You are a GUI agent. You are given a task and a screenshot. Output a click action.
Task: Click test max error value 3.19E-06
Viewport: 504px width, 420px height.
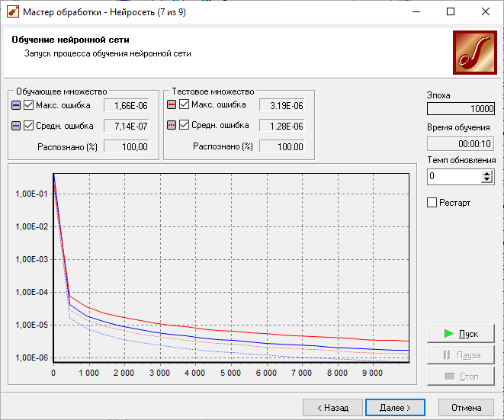tap(282, 105)
